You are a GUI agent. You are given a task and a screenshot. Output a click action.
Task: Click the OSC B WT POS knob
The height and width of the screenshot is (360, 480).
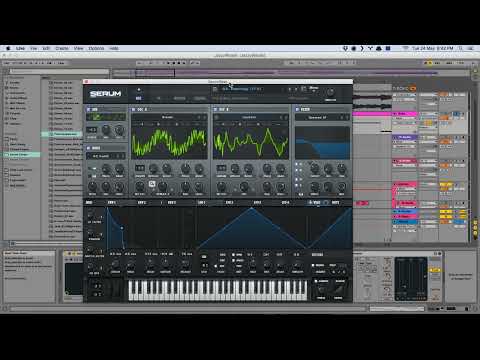click(222, 186)
